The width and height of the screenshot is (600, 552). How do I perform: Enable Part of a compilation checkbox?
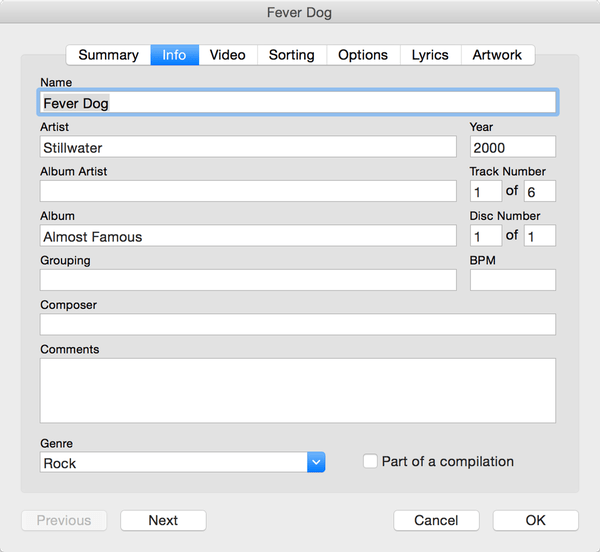371,461
